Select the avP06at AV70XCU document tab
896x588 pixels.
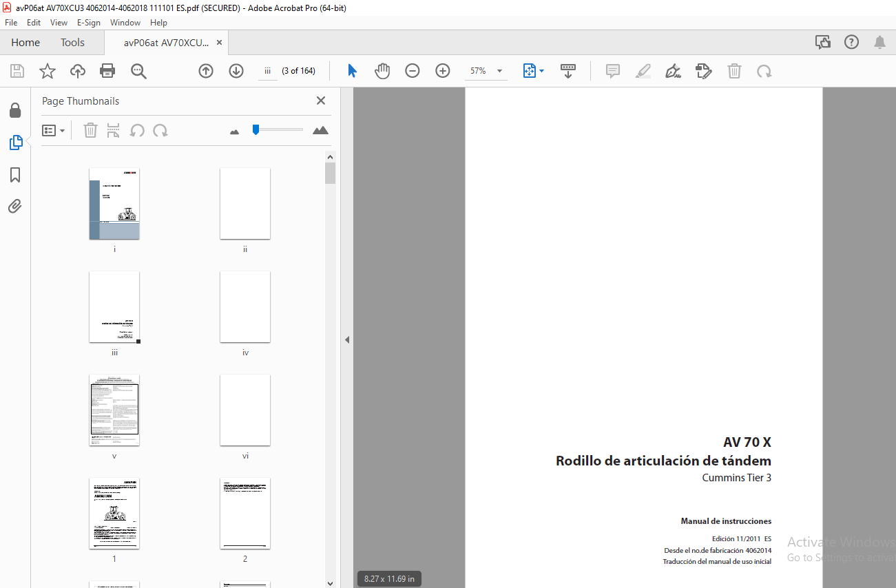(x=166, y=43)
